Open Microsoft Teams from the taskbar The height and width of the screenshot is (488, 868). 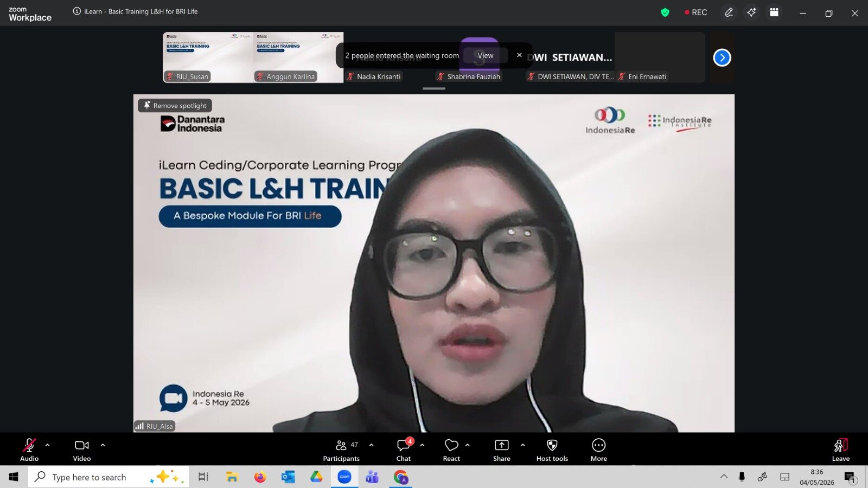(x=372, y=477)
